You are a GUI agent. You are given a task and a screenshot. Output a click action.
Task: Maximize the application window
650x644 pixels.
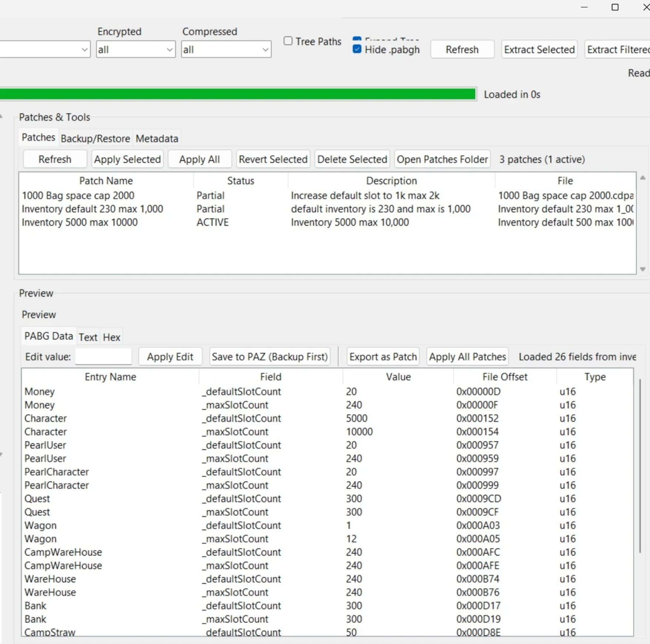615,7
